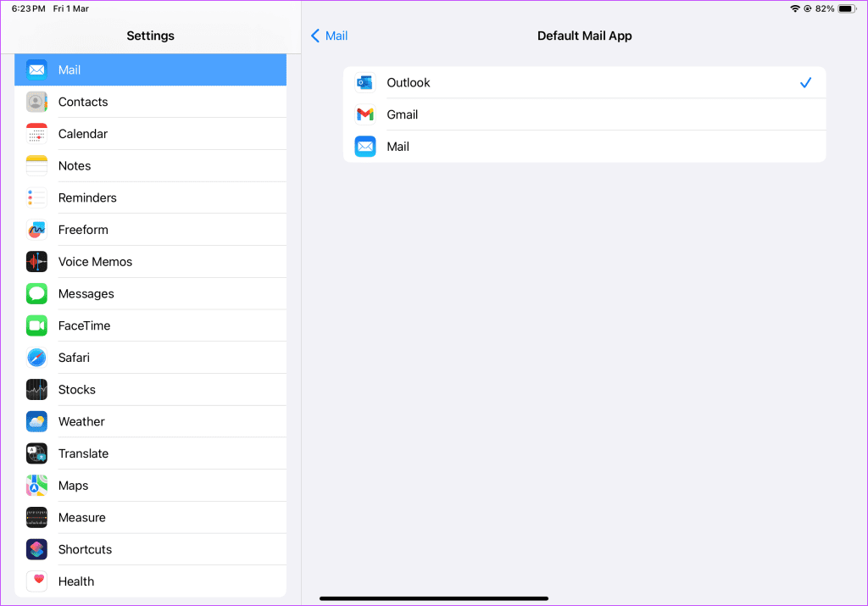This screenshot has height=606, width=868.
Task: Open the Measure settings icon
Action: pos(36,517)
